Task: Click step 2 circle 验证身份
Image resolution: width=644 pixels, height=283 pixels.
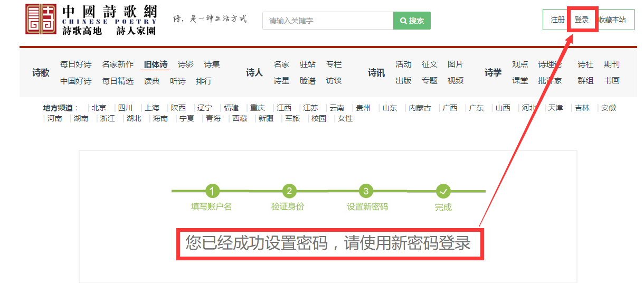Action: coord(289,191)
